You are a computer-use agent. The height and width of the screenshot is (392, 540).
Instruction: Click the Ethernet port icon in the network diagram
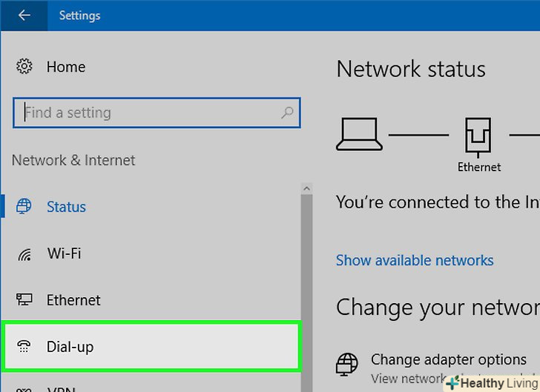pyautogui.click(x=478, y=136)
